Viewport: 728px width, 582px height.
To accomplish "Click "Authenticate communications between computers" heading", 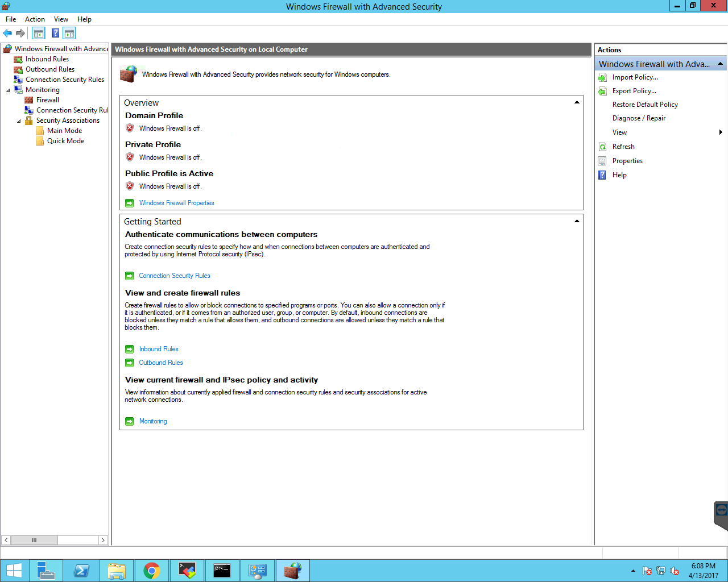I will click(221, 234).
